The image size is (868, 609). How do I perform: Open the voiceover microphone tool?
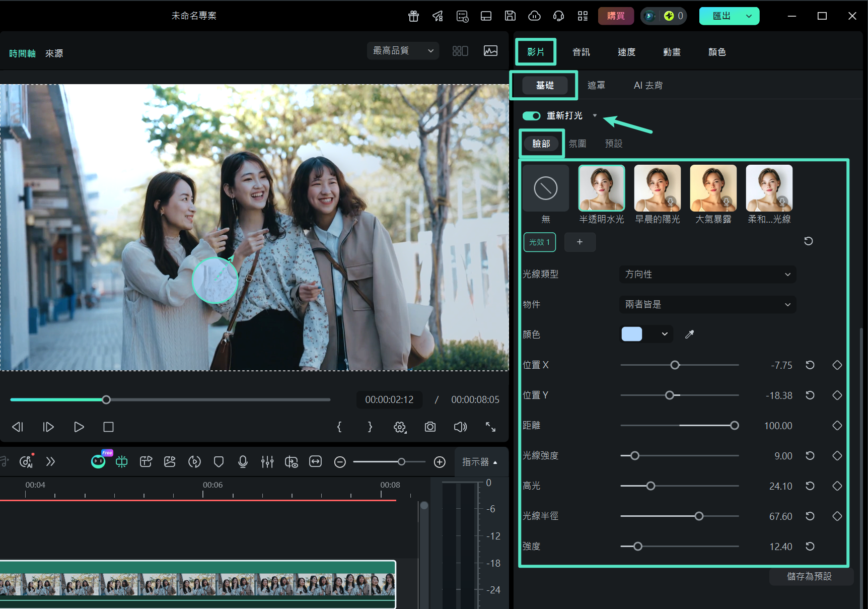[243, 462]
